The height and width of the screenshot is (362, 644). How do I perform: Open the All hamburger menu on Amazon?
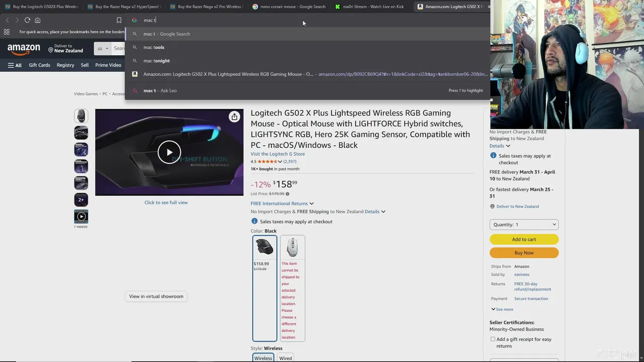pyautogui.click(x=15, y=65)
